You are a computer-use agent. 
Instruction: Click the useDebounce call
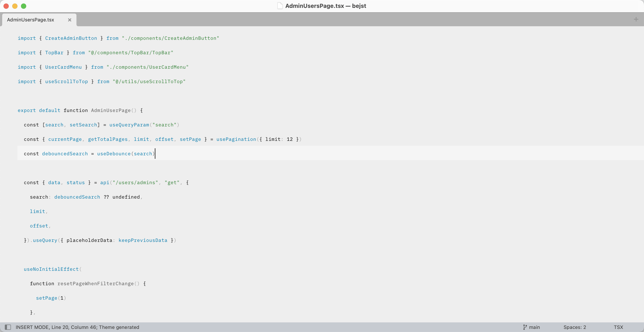point(114,154)
